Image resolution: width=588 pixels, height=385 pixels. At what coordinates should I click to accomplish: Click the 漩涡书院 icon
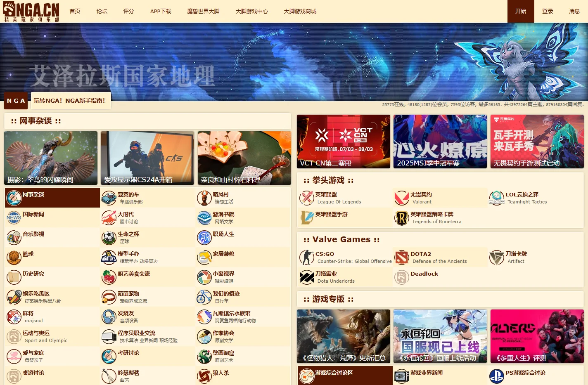point(204,217)
